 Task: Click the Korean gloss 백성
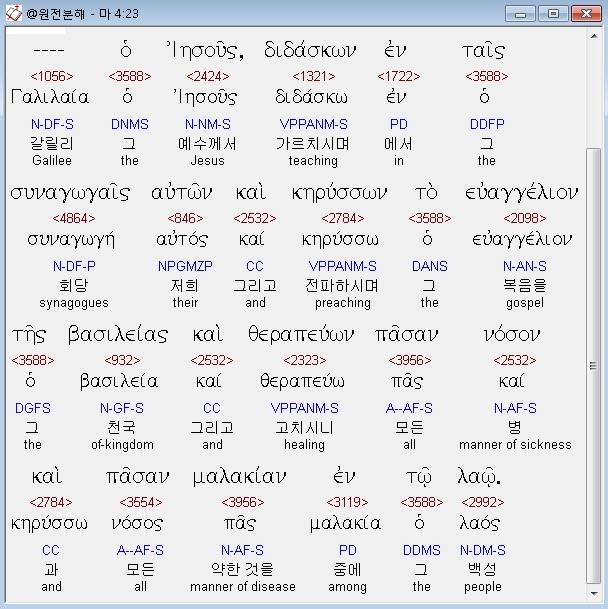[x=483, y=570]
